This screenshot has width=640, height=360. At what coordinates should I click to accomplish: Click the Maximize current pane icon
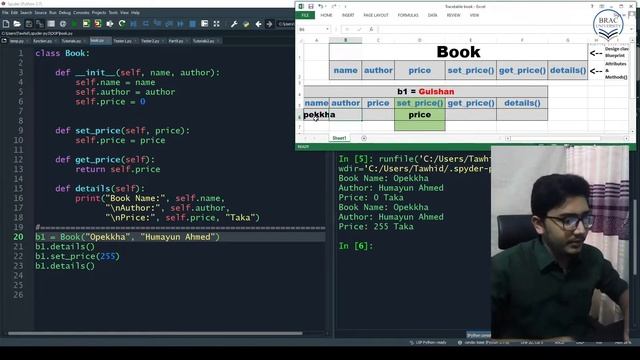point(204,24)
